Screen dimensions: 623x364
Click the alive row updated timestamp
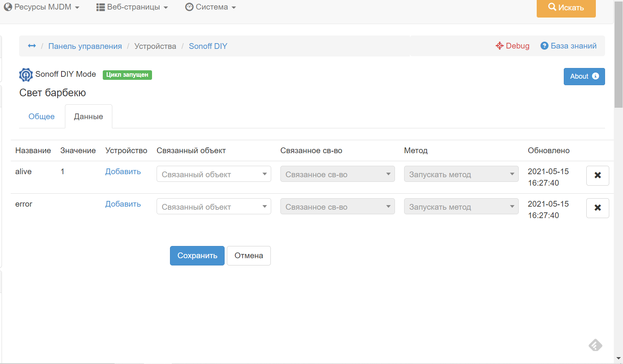(548, 177)
